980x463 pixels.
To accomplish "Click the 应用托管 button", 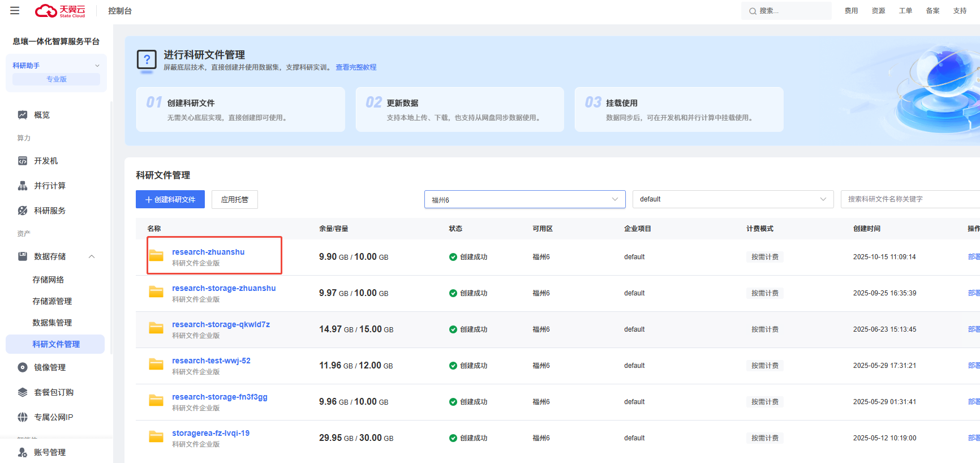I will point(235,199).
